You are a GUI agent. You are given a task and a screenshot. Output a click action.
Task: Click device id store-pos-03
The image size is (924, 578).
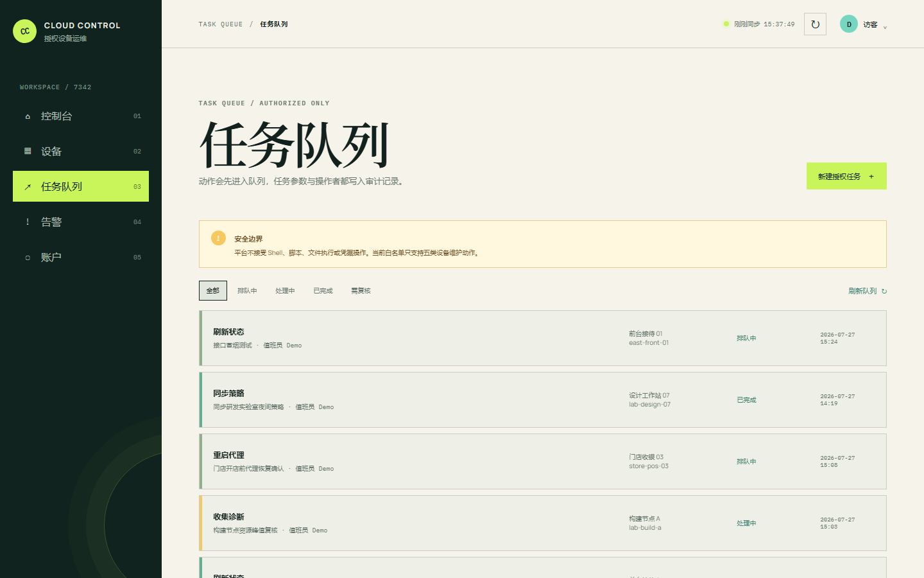point(649,466)
